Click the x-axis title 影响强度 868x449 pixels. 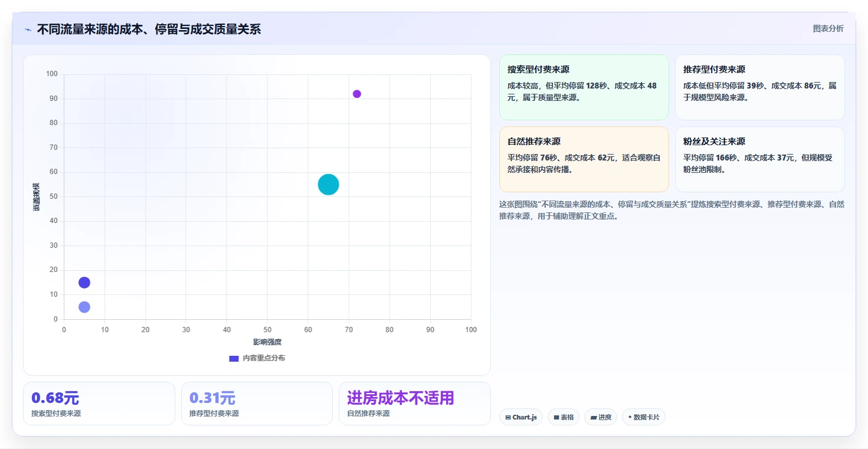coord(267,342)
